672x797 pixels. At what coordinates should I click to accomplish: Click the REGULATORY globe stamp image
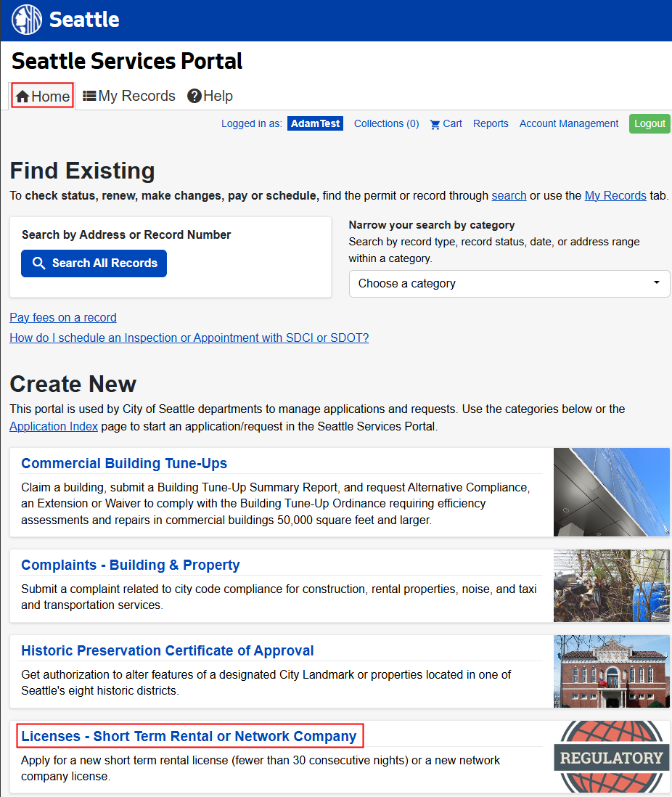611,756
